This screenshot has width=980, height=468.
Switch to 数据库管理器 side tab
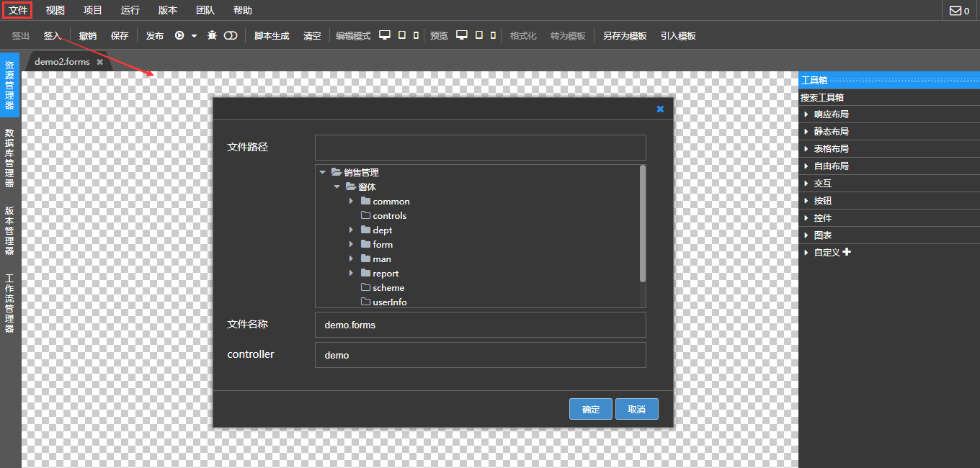9,158
